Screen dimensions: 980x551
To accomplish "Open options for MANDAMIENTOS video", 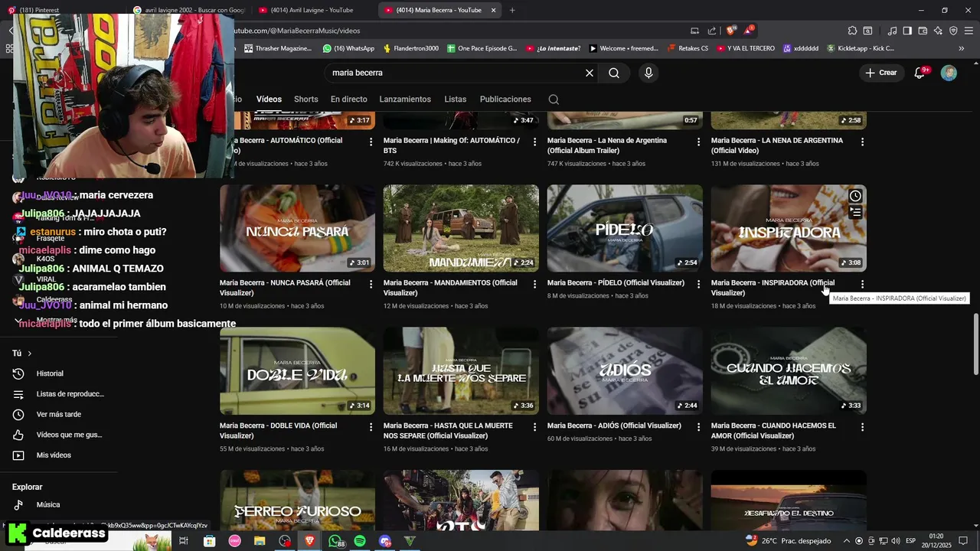I will click(535, 284).
